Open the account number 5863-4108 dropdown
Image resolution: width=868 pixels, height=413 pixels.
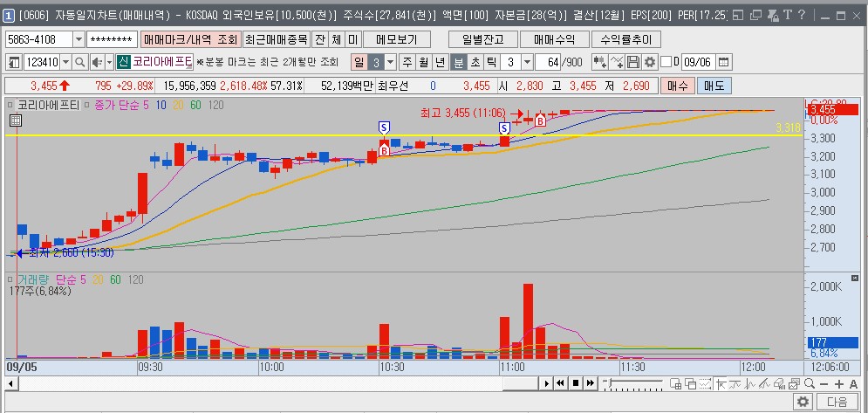[78, 40]
